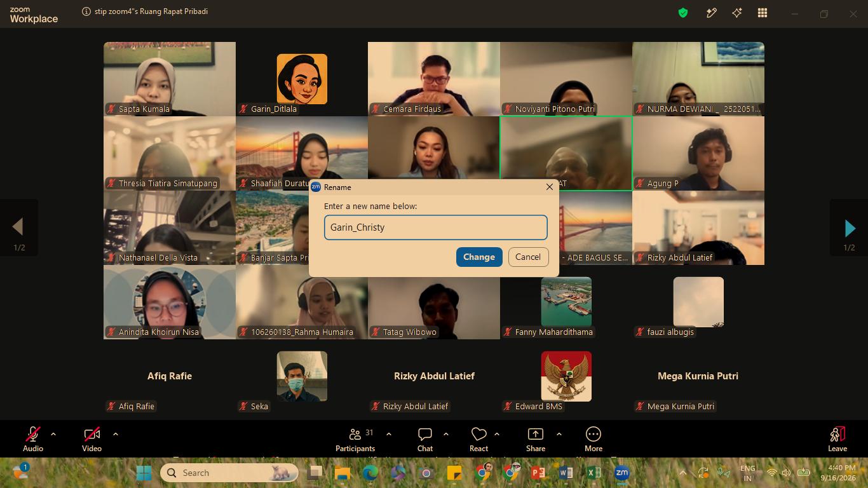Cancel the Rename dialog
Image resolution: width=868 pixels, height=488 pixels.
(528, 257)
